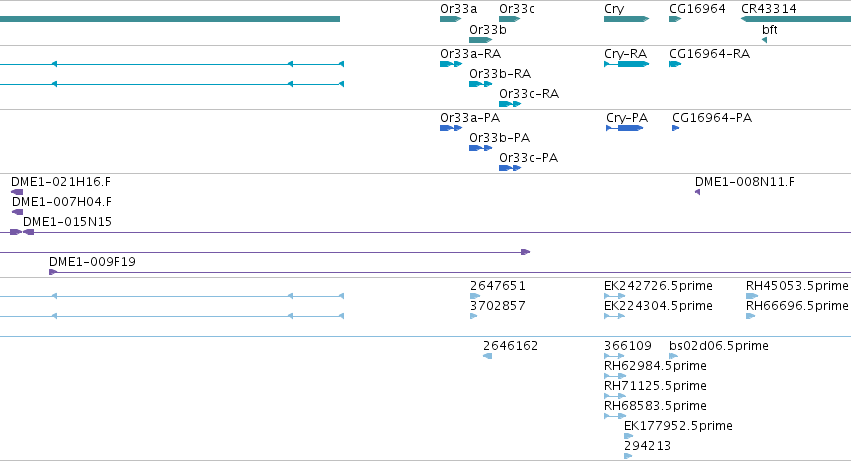This screenshot has height=461, width=851.
Task: Select the Or33c-PA protein glyph
Action: tap(510, 168)
